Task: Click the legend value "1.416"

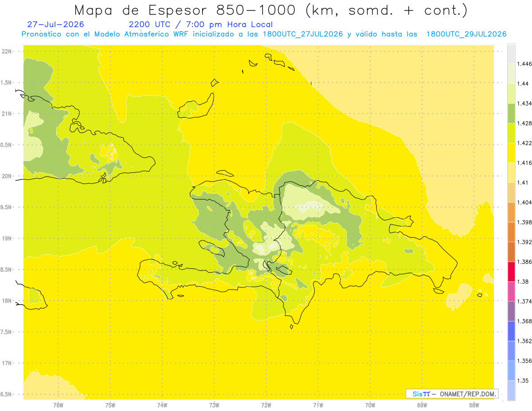Action: (x=524, y=163)
